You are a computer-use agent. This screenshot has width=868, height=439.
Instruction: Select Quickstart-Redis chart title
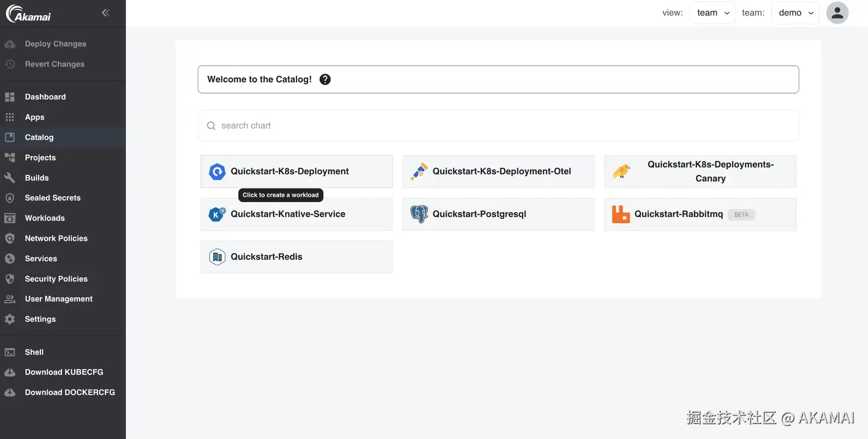pos(266,257)
